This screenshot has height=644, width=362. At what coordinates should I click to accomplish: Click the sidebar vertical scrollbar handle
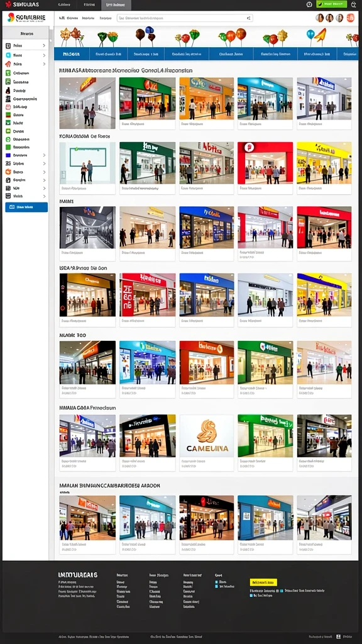[x=52, y=34]
